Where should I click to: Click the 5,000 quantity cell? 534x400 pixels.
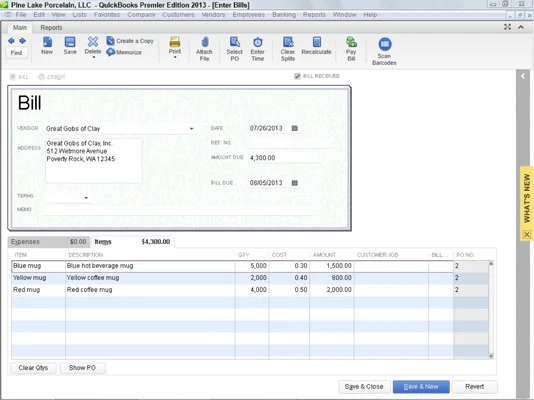pyautogui.click(x=252, y=266)
